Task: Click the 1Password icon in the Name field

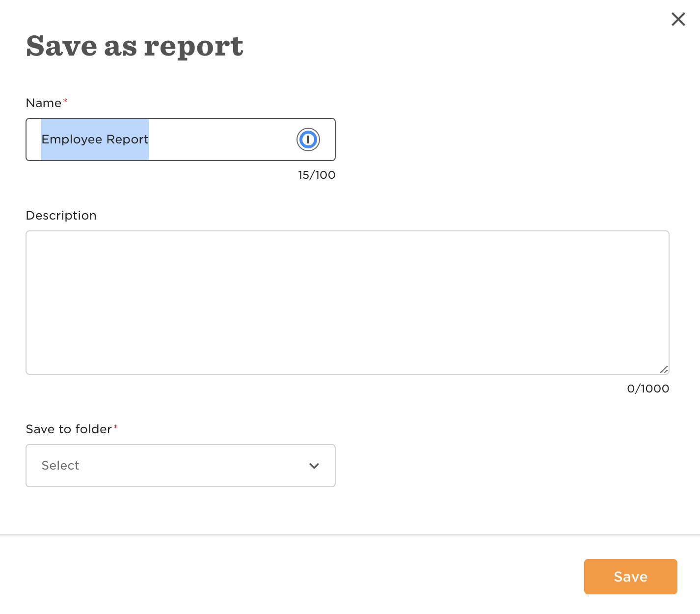Action: click(x=308, y=140)
